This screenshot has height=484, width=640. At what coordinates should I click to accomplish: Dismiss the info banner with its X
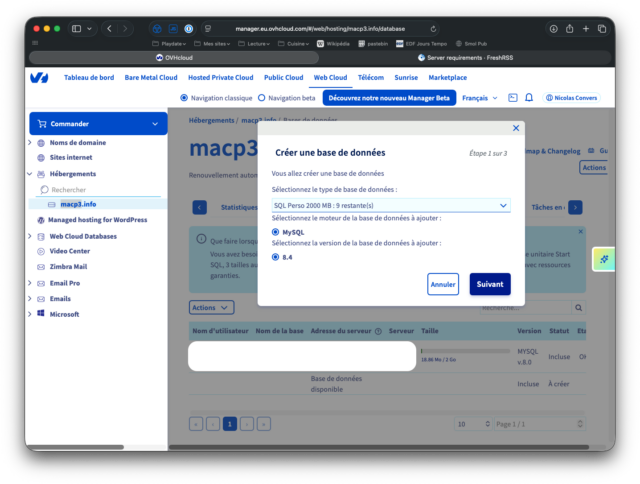[580, 231]
